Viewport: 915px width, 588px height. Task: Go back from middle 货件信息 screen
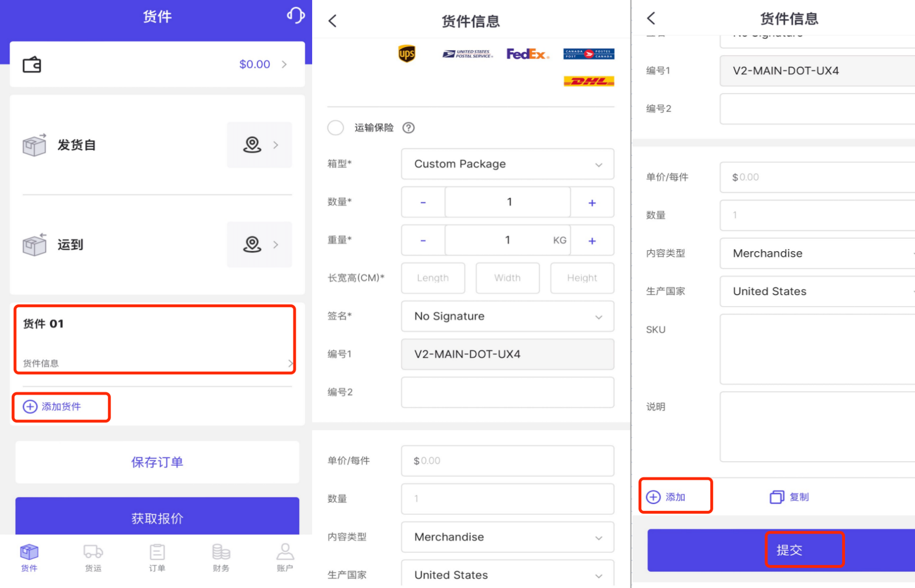[333, 20]
